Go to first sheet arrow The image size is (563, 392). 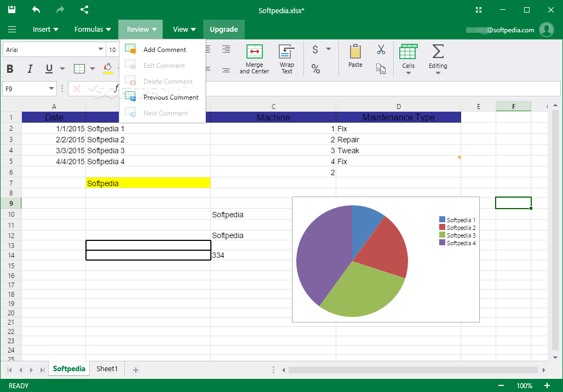tap(10, 370)
